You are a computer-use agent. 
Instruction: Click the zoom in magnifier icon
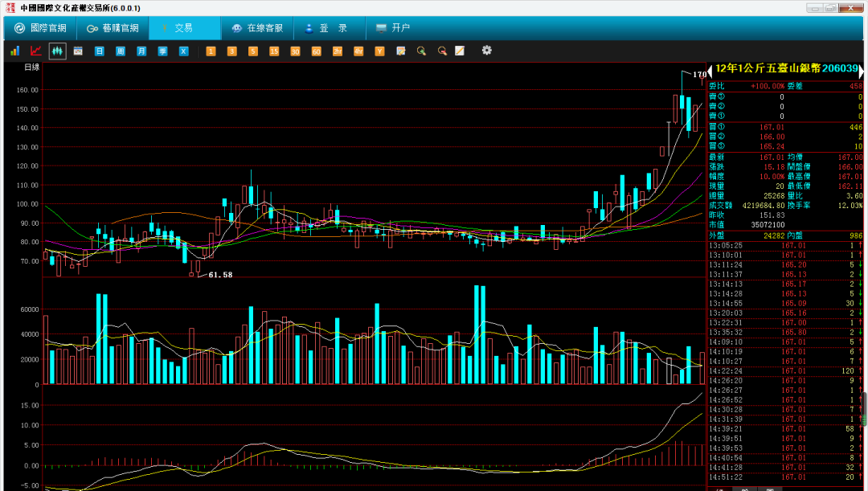(x=421, y=51)
